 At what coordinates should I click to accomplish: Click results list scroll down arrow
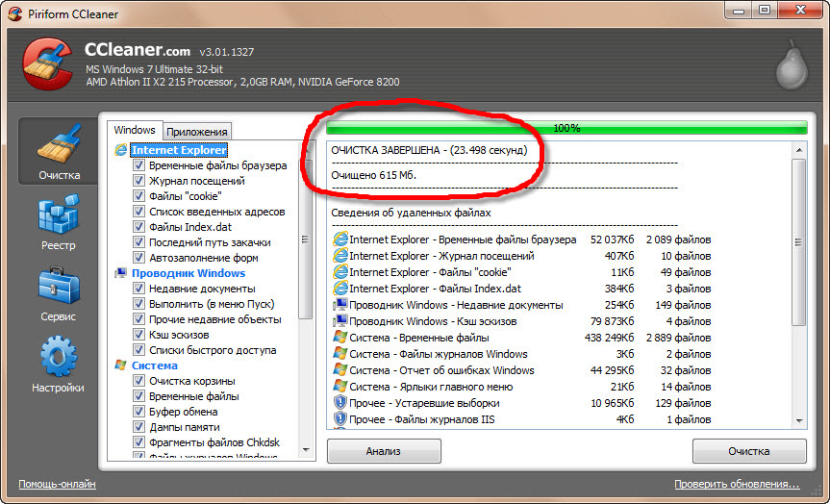coord(799,421)
